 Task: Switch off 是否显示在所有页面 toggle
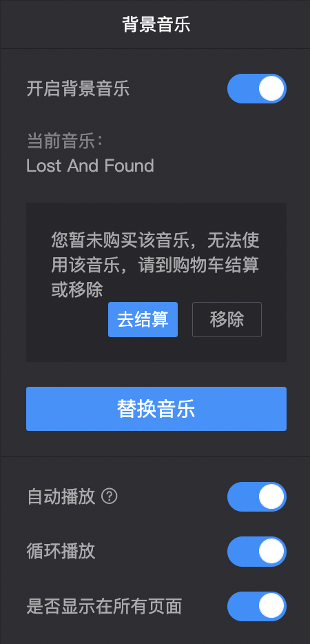(x=257, y=606)
